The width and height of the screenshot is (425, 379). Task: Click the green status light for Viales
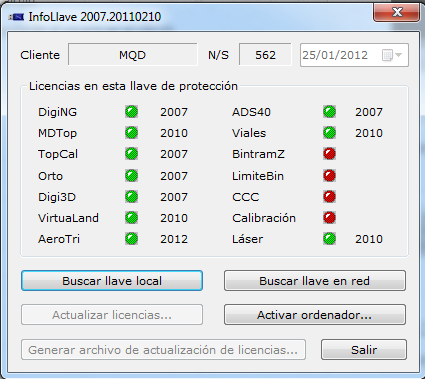tap(329, 133)
